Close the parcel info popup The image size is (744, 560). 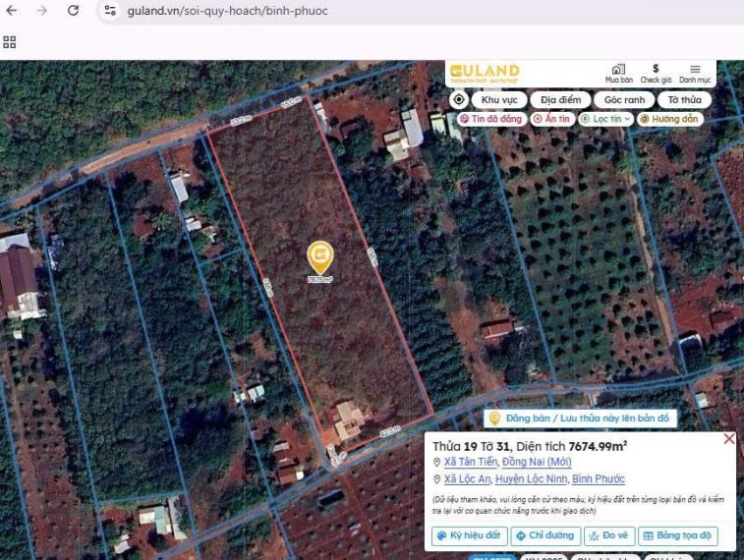(728, 438)
